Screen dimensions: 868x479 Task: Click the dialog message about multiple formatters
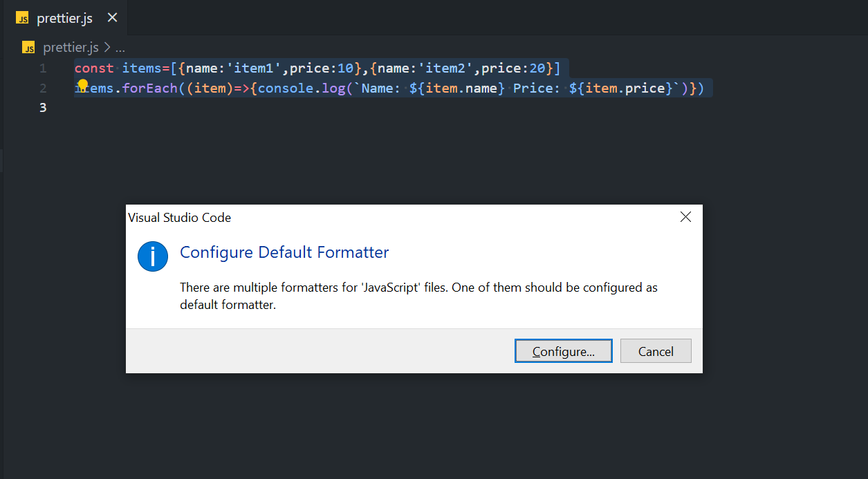(x=418, y=296)
